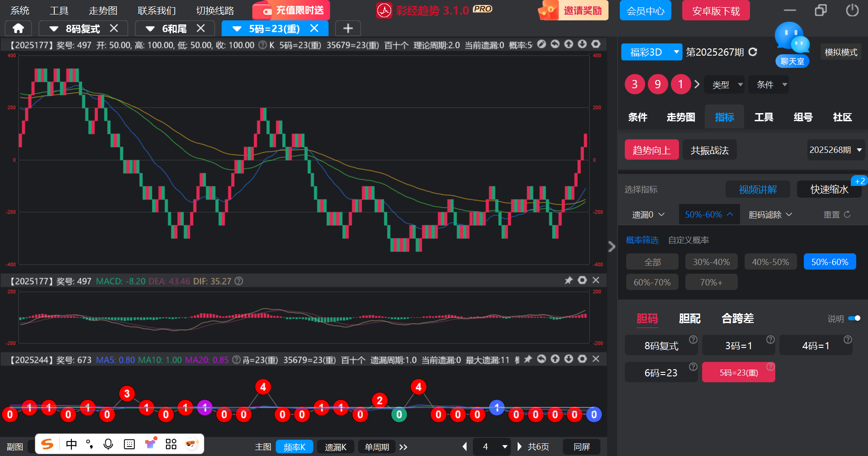This screenshot has height=456, width=868.
Task: Switch to the 走势图 tab in right panel
Action: coord(680,117)
